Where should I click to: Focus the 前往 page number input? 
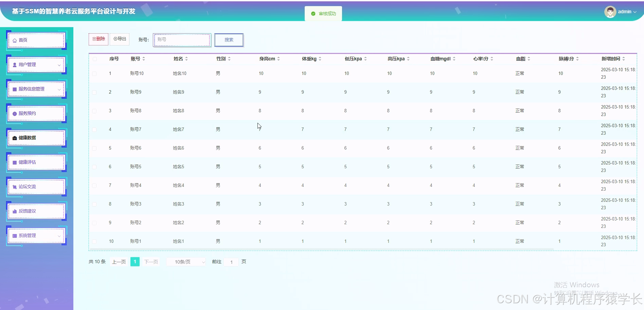tap(231, 262)
